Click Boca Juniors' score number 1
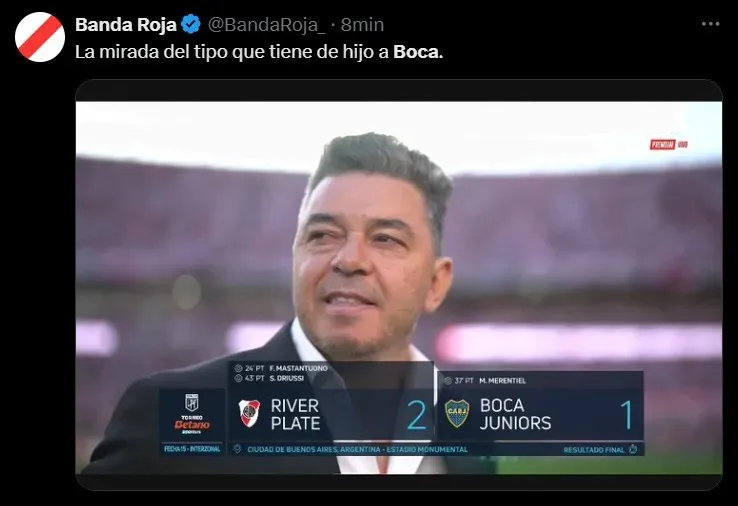This screenshot has height=506, width=738. (x=626, y=415)
